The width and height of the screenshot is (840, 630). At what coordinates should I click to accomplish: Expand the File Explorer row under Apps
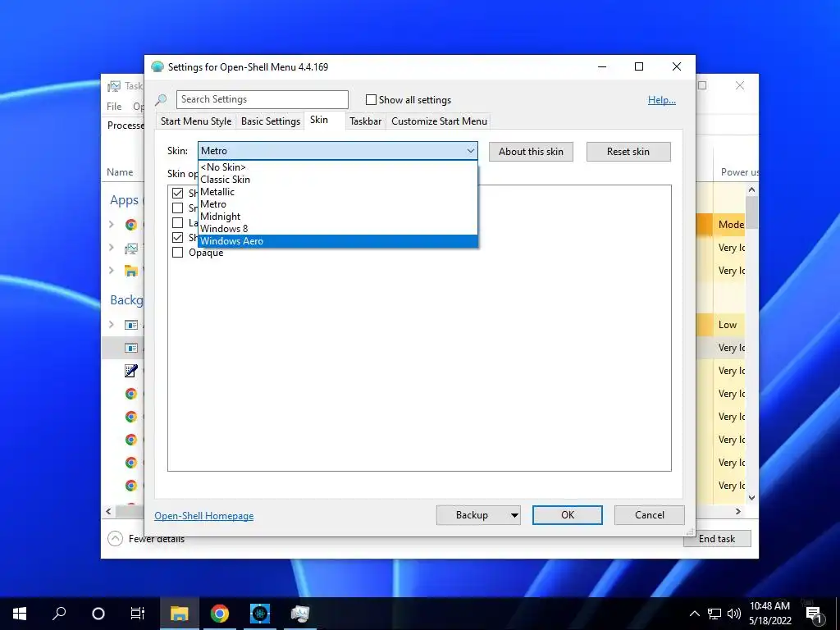[x=112, y=271]
